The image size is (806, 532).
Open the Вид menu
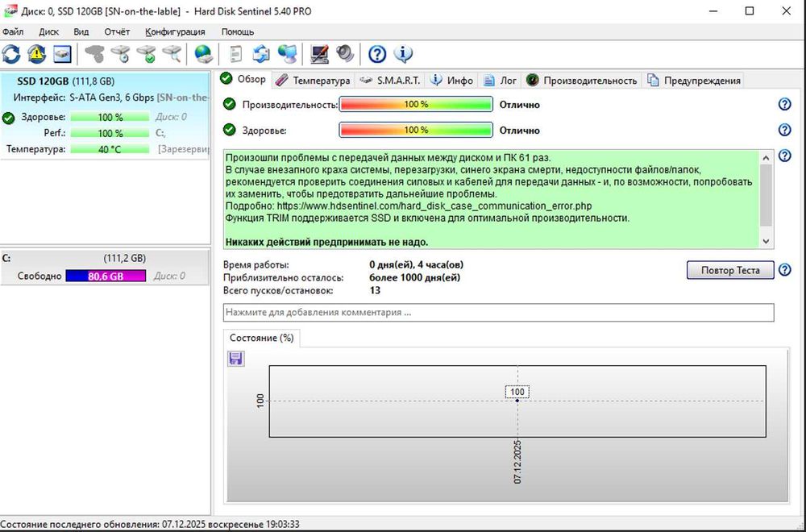[x=81, y=32]
